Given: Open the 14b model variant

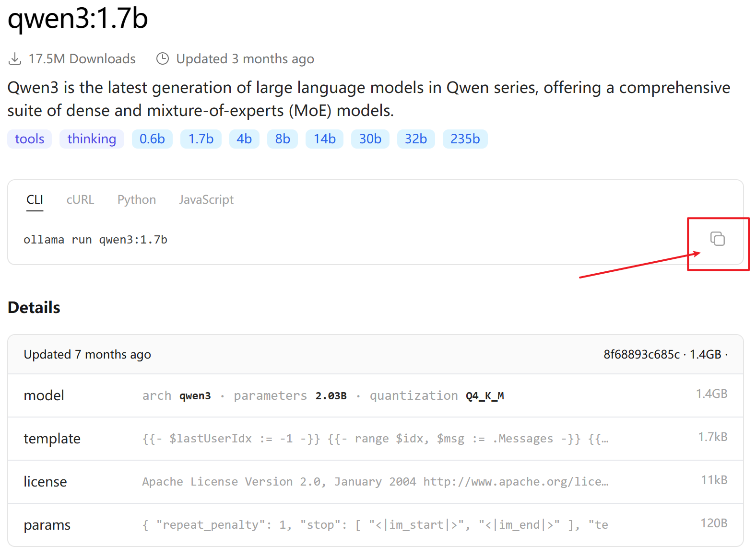Looking at the screenshot, I should [324, 139].
